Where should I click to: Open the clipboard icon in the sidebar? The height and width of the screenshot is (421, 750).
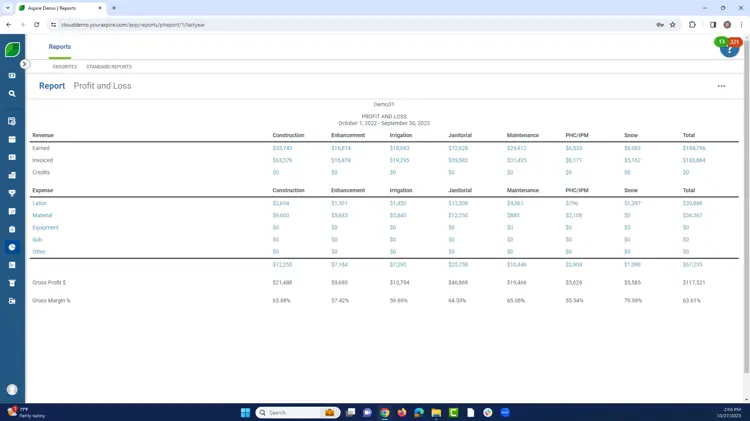click(x=12, y=229)
